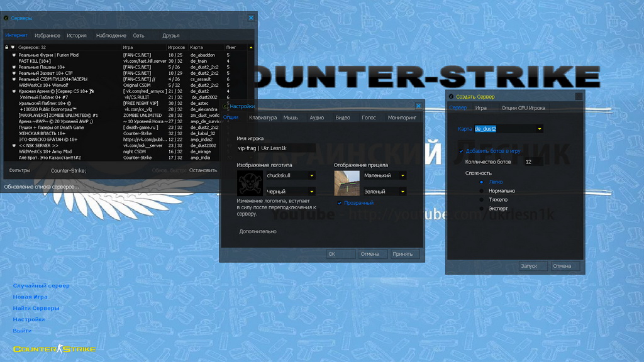
Task: Click the Запуск button in Создать Сервер
Action: coord(533,266)
